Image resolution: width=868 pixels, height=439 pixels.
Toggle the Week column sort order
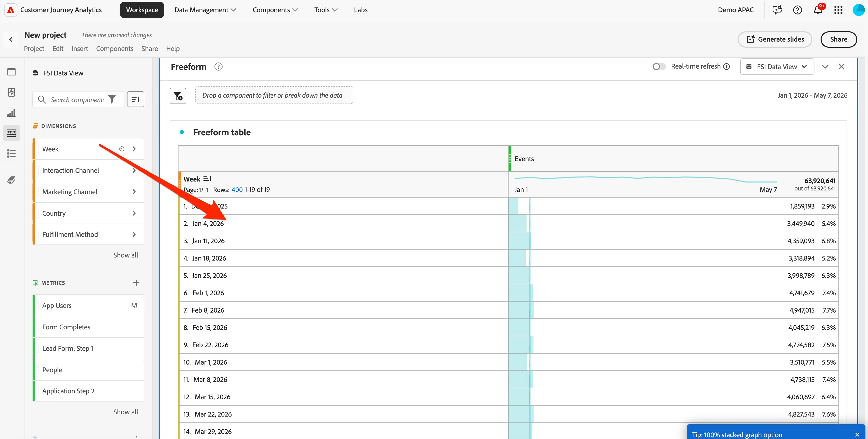click(x=207, y=179)
